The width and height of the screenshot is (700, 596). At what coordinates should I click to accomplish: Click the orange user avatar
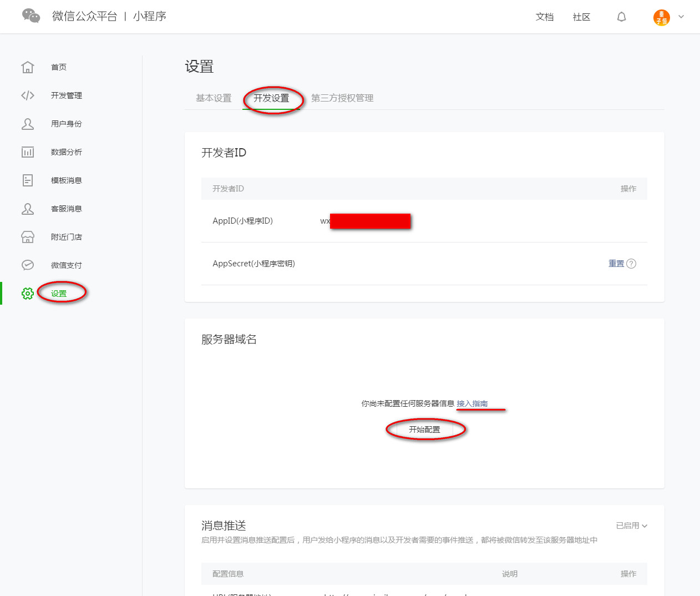[x=661, y=17]
